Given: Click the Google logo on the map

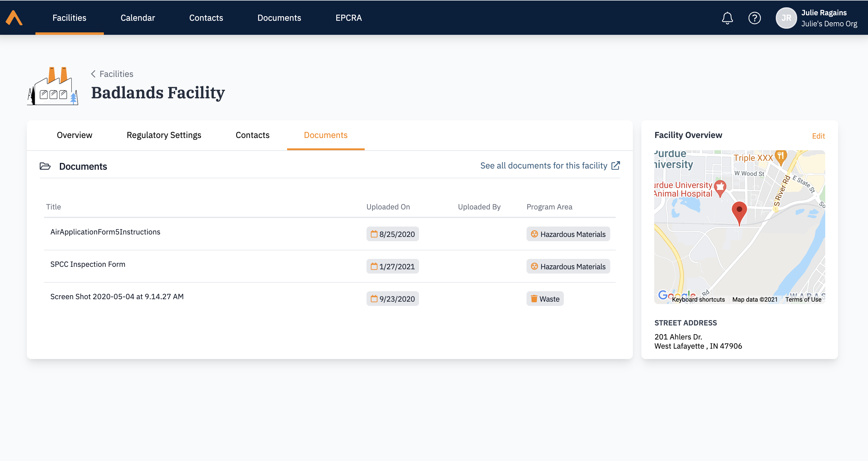Looking at the screenshot, I should [676, 294].
